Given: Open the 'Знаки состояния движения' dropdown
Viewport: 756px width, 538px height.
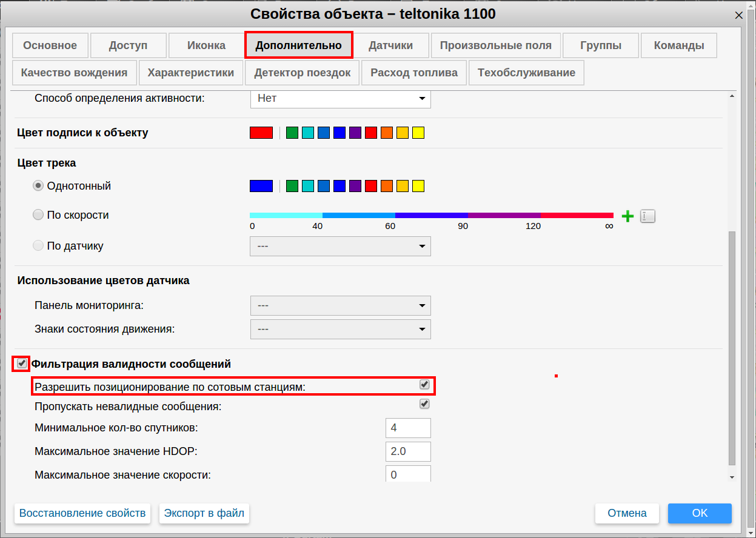Looking at the screenshot, I should pyautogui.click(x=340, y=329).
